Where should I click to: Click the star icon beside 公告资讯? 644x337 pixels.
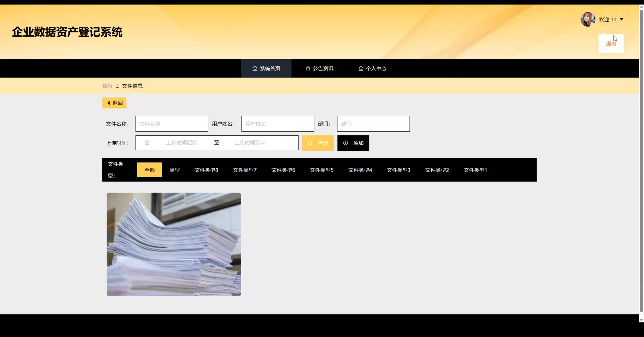(x=308, y=68)
